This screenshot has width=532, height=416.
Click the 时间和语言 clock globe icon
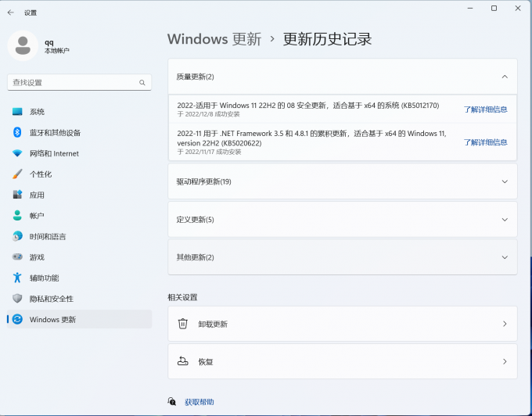point(17,236)
